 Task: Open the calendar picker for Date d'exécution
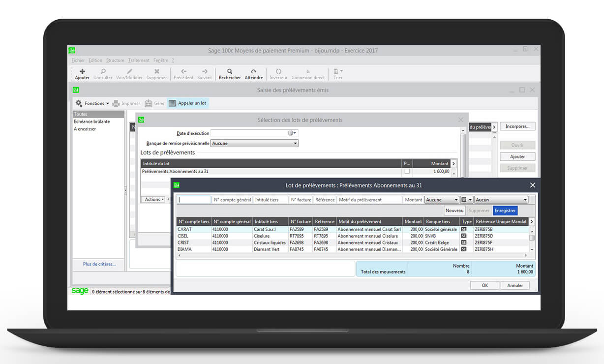pos(292,133)
